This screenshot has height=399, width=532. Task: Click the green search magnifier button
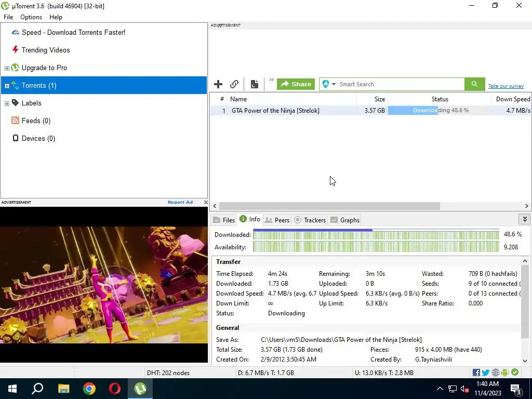(x=475, y=84)
